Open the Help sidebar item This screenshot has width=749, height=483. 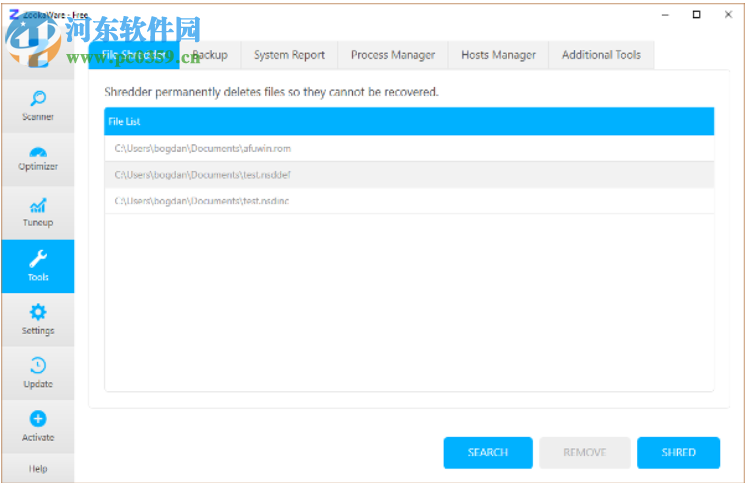tap(38, 469)
